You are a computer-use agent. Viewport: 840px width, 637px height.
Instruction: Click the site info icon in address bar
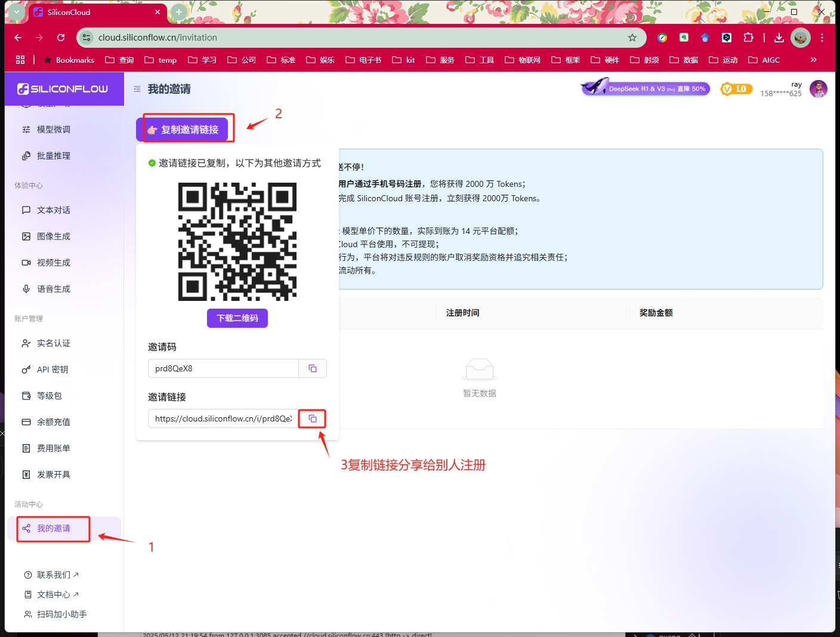[87, 38]
